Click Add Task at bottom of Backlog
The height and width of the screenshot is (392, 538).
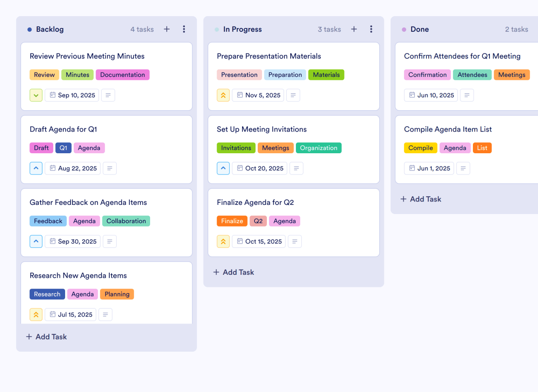coord(46,337)
